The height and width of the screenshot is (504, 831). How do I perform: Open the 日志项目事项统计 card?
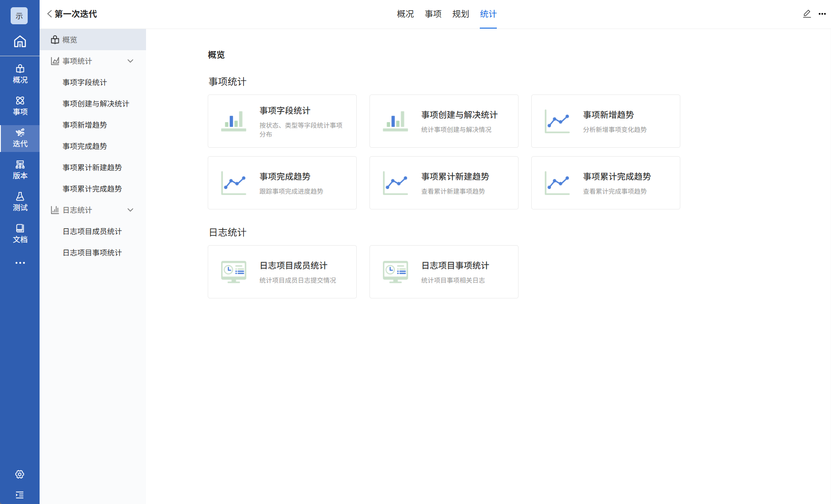point(444,272)
